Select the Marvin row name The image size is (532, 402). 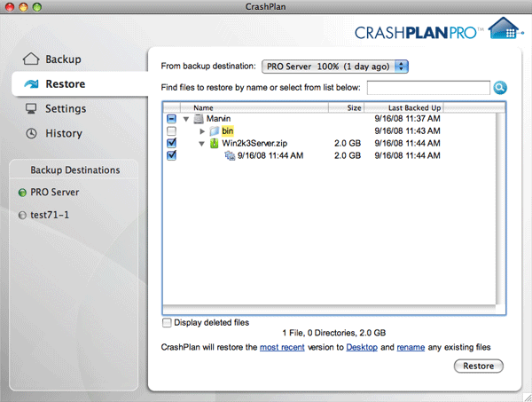pos(218,119)
